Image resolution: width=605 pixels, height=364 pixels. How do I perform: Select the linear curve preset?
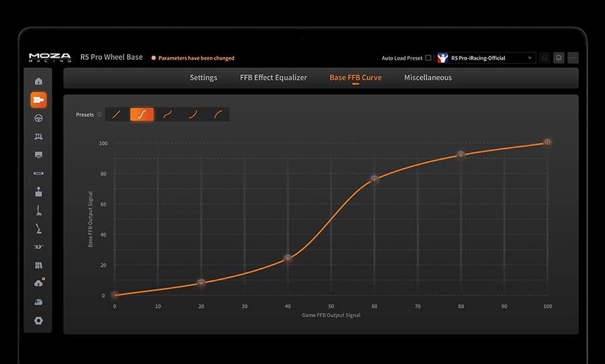coord(117,115)
